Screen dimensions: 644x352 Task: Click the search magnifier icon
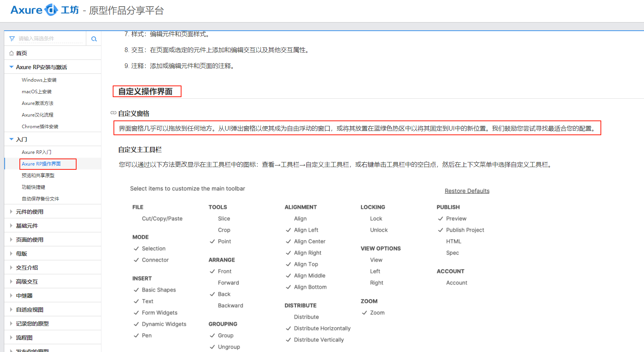94,39
